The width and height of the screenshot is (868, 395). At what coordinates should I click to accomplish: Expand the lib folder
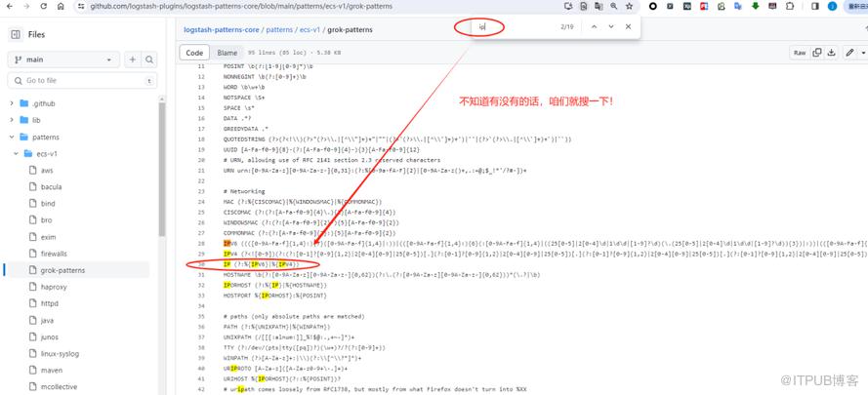[12, 120]
